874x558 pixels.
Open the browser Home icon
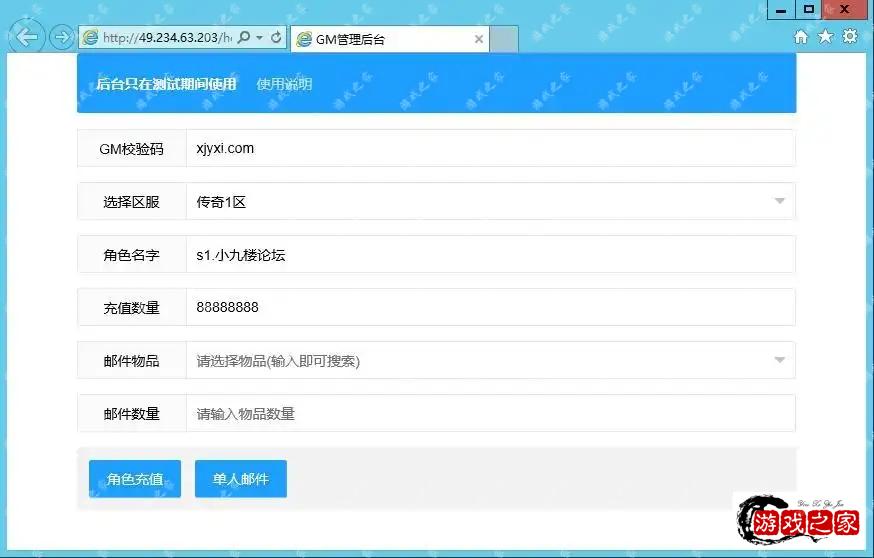pyautogui.click(x=801, y=37)
